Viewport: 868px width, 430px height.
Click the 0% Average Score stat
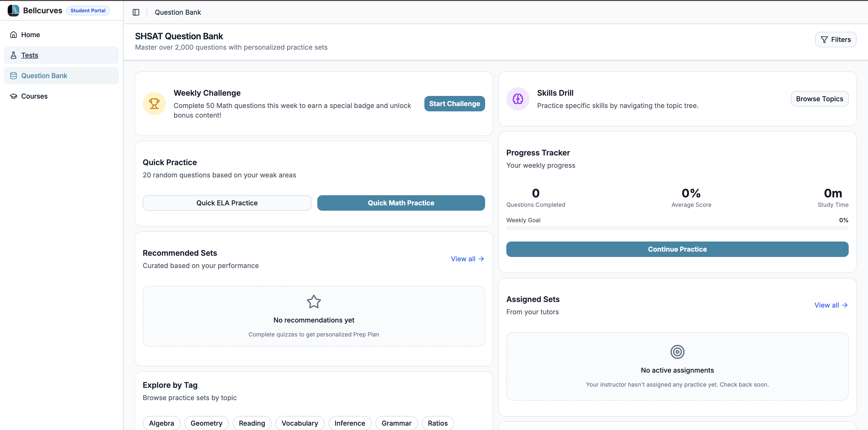tap(691, 198)
